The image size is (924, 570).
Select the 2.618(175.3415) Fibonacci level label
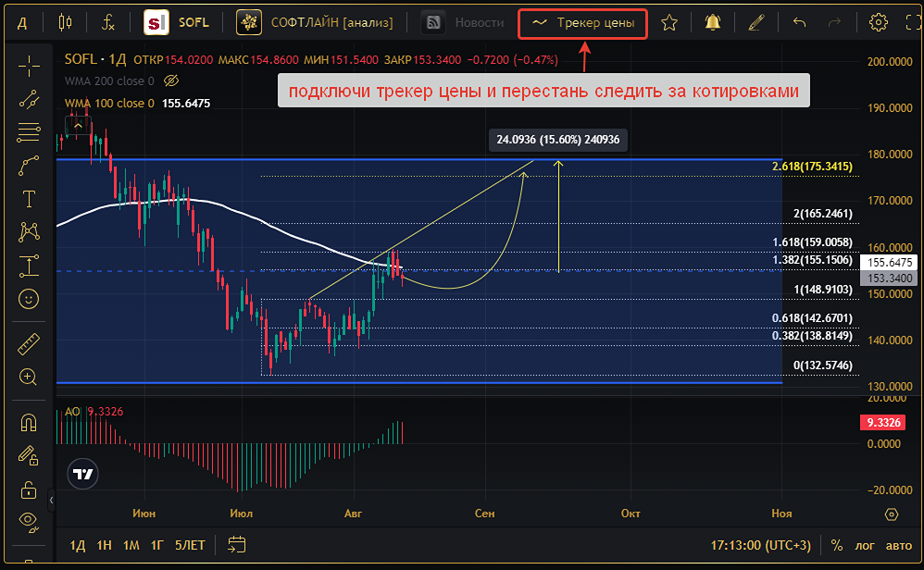click(x=812, y=167)
